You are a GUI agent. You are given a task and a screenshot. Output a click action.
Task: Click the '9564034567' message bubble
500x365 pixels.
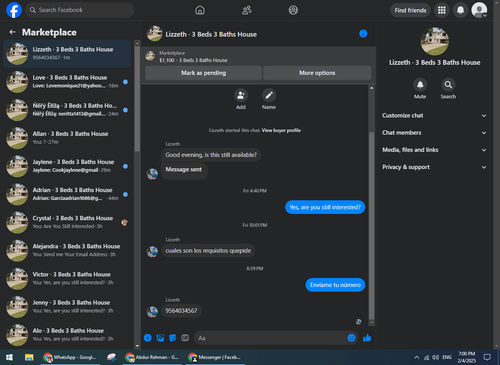coord(181,311)
